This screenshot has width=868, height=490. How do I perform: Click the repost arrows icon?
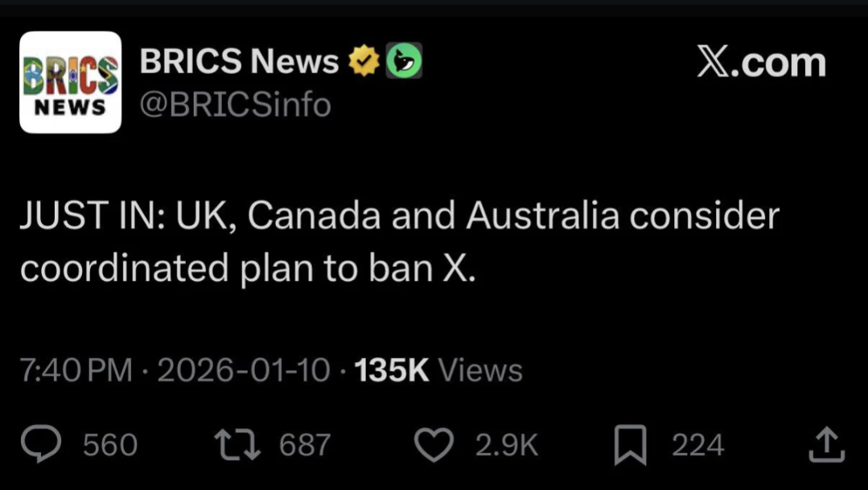click(x=237, y=445)
